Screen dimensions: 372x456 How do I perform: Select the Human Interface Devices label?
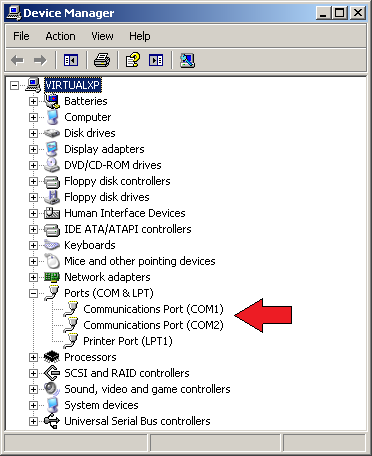coord(125,213)
